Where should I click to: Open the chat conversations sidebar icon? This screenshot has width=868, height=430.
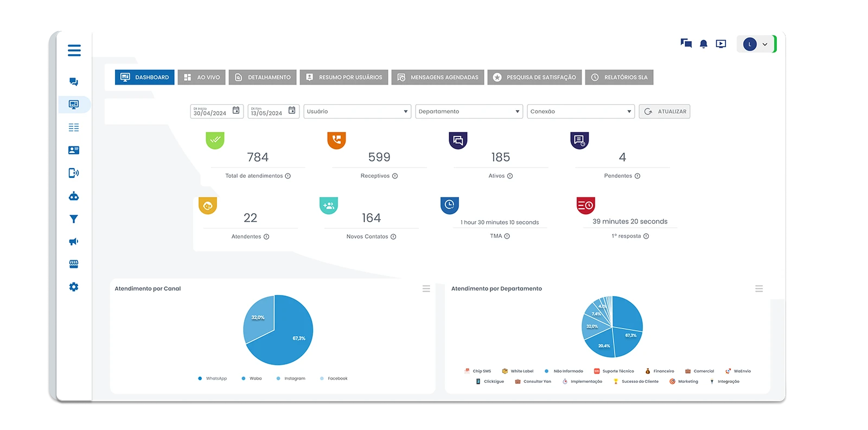74,82
